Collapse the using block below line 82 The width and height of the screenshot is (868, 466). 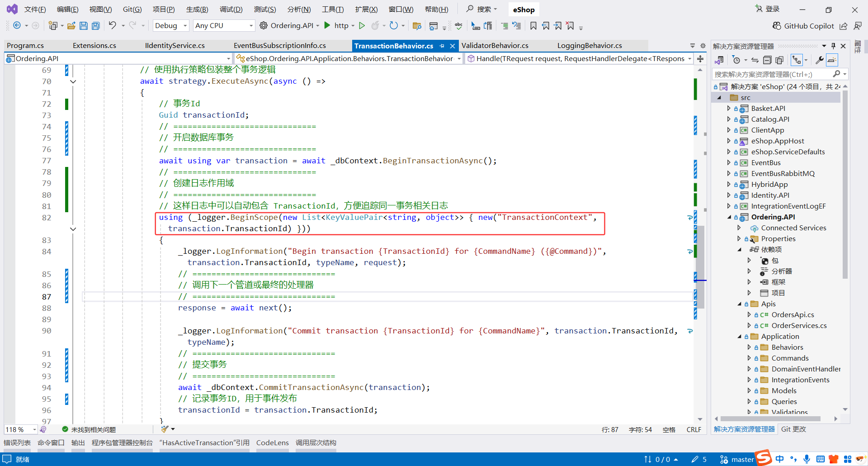(x=73, y=229)
